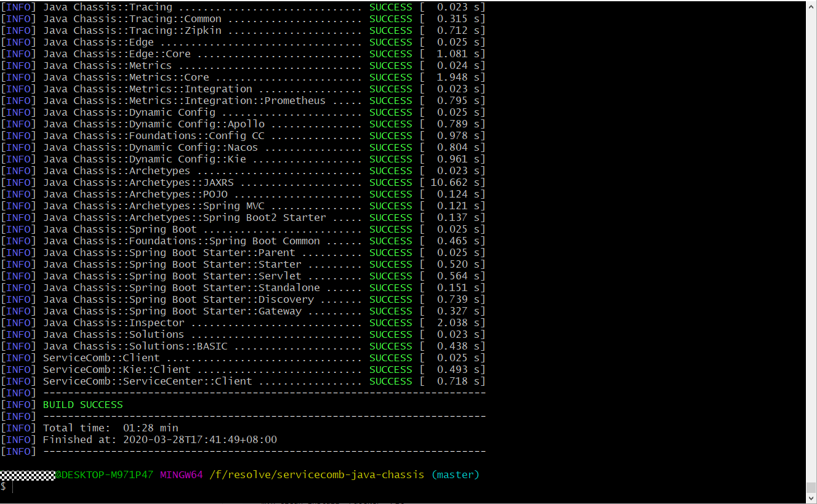Image resolution: width=817 pixels, height=504 pixels.
Task: Click the 'Java Chassis::Archetypes::JAXRS' module name
Action: click(x=139, y=183)
